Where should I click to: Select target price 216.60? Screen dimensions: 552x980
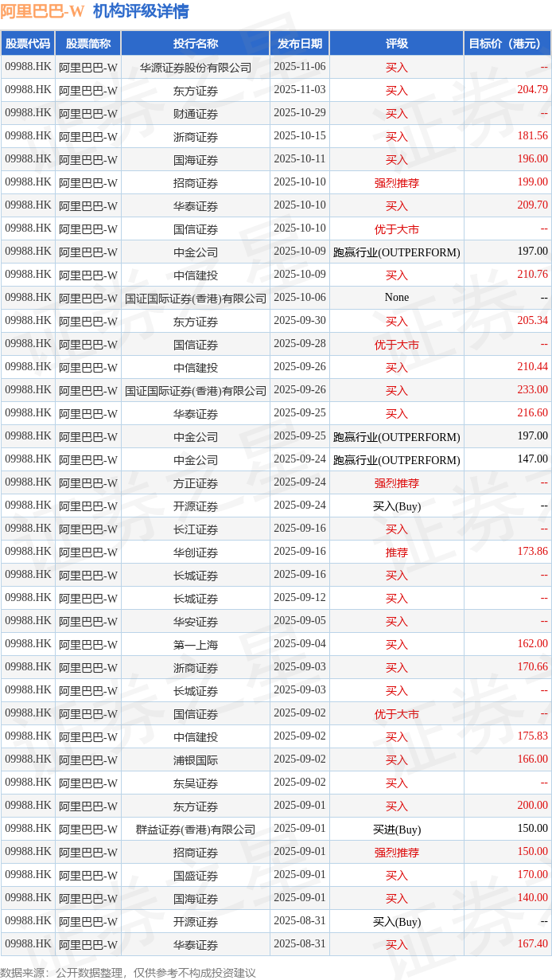(x=532, y=413)
